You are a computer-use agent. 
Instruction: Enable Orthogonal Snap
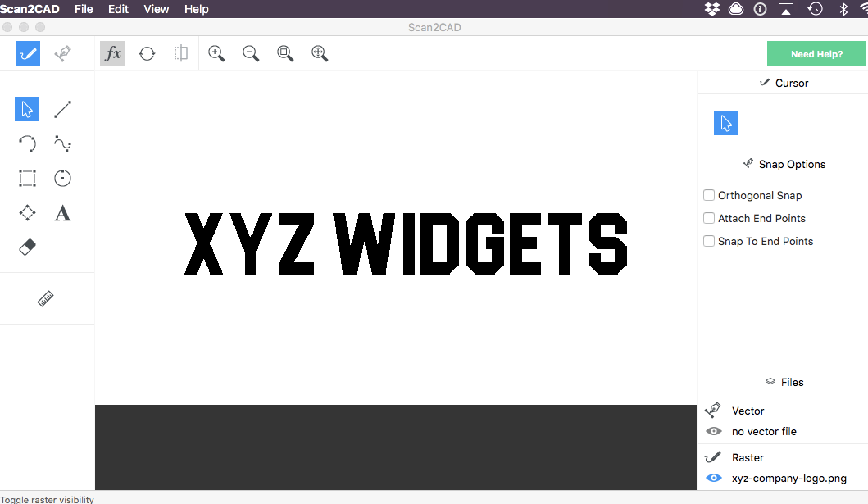709,195
